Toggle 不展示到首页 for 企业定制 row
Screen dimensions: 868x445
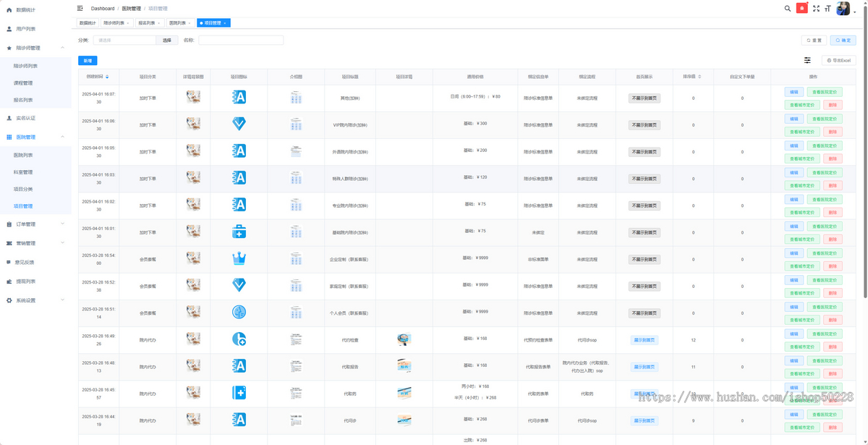point(644,260)
